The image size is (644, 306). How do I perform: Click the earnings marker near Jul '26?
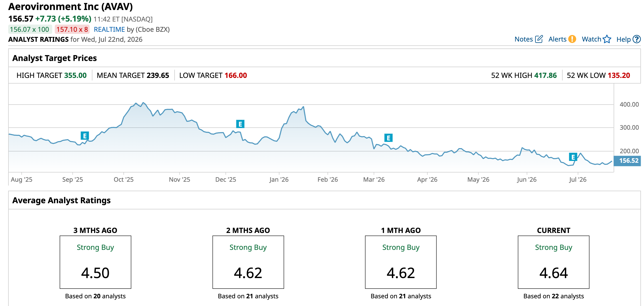click(x=573, y=157)
